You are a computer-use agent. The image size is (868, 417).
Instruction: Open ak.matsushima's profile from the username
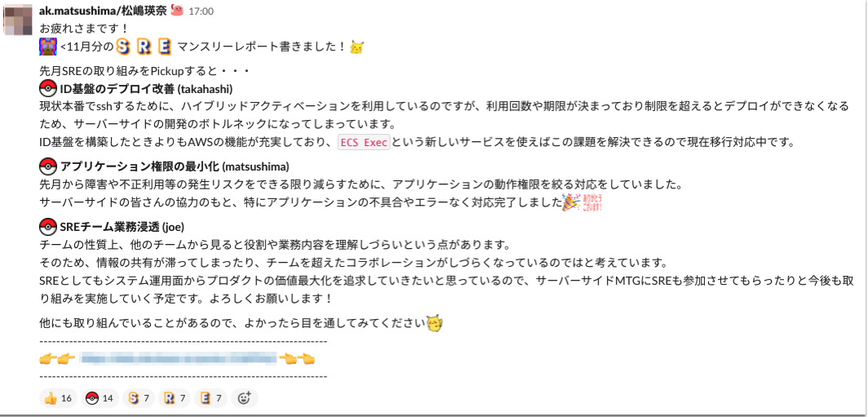[x=104, y=11]
